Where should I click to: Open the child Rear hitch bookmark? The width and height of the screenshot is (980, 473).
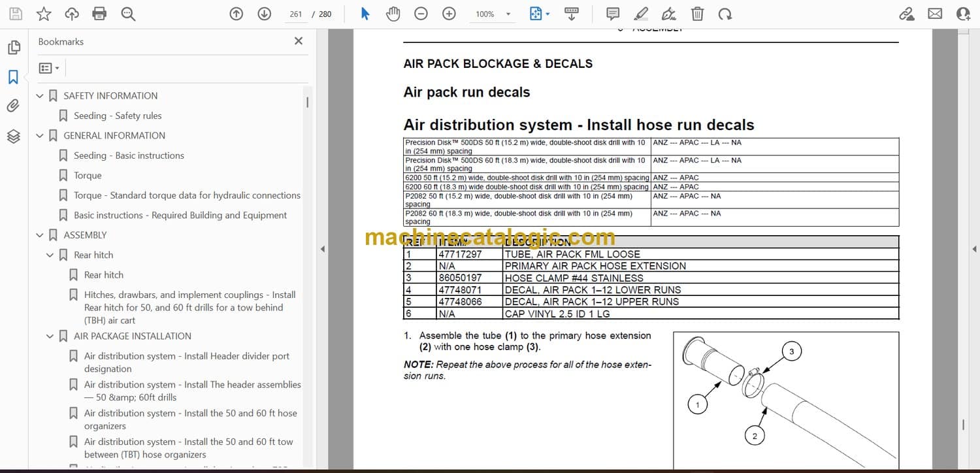(x=104, y=275)
